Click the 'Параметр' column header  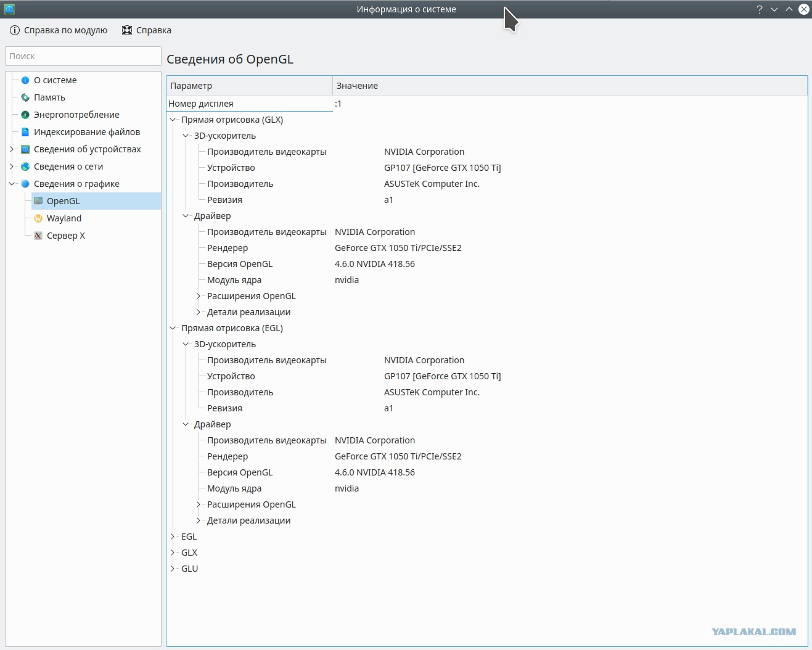tap(250, 86)
